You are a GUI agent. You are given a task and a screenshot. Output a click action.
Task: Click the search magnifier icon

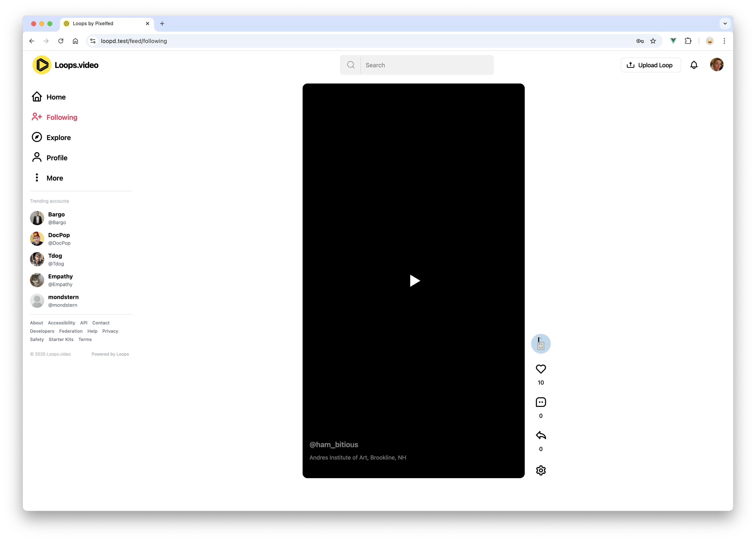(x=350, y=65)
